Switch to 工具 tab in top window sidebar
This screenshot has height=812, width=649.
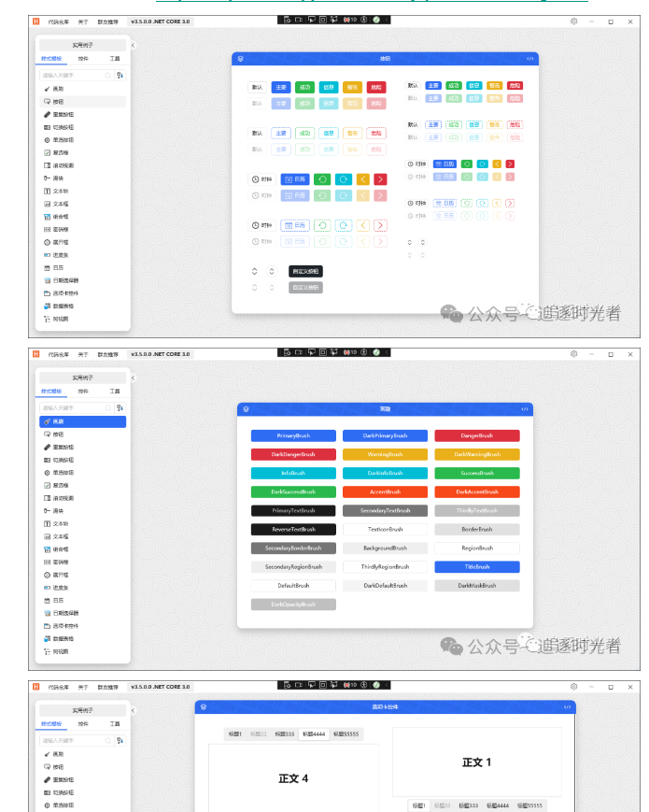click(114, 59)
